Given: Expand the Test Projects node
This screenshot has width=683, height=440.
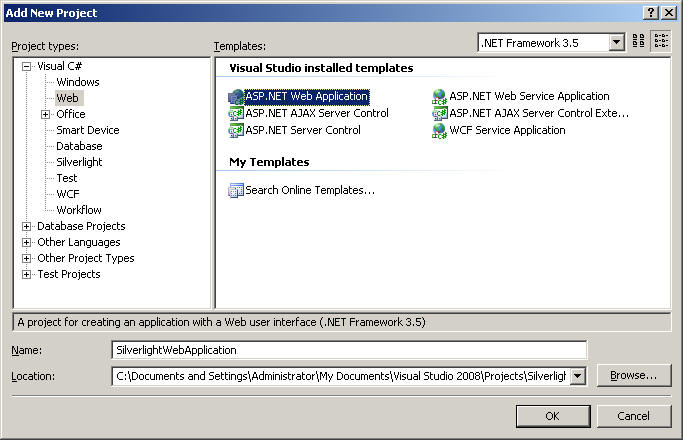Looking at the screenshot, I should tap(27, 274).
